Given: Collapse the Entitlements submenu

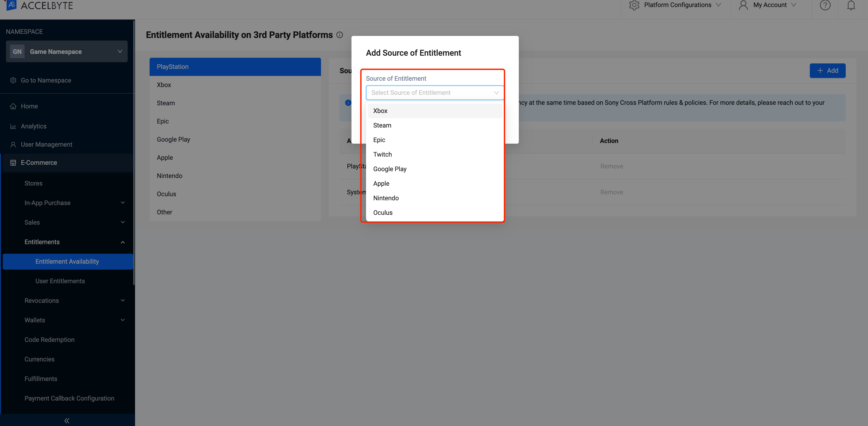Looking at the screenshot, I should (x=123, y=242).
